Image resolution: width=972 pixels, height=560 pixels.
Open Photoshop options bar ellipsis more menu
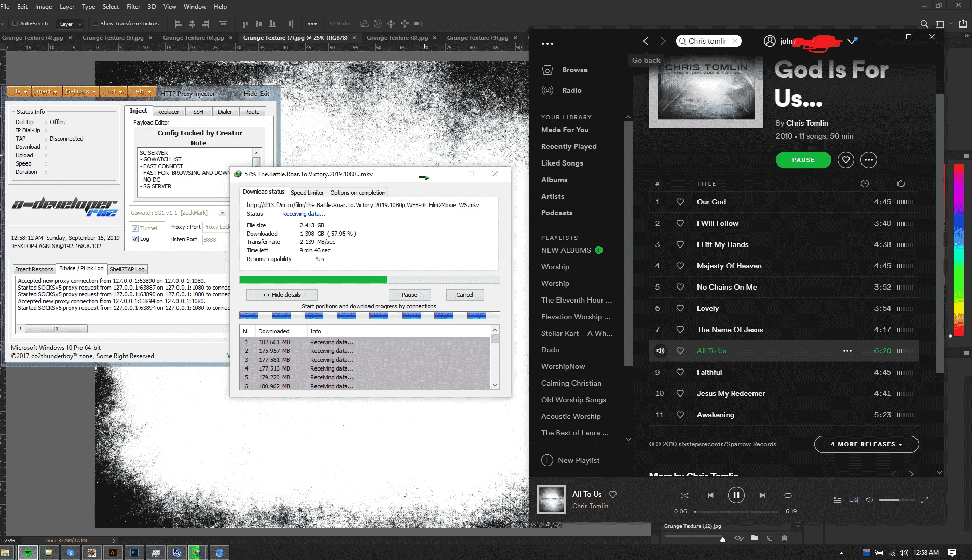tap(312, 23)
